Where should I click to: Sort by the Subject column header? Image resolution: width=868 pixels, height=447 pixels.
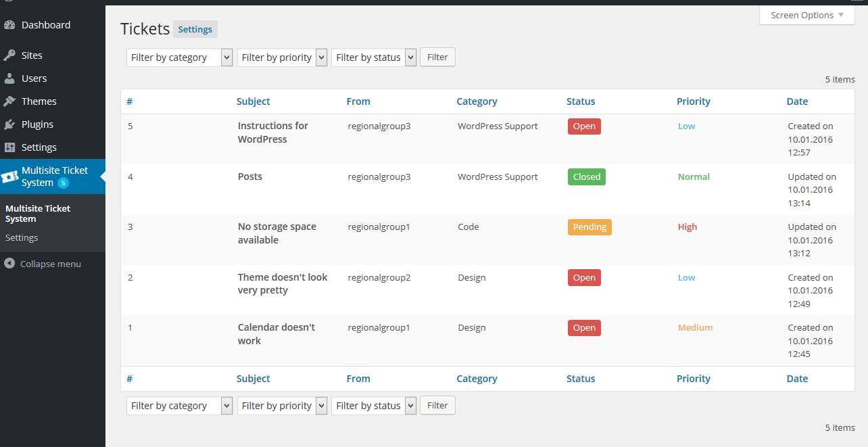[254, 101]
